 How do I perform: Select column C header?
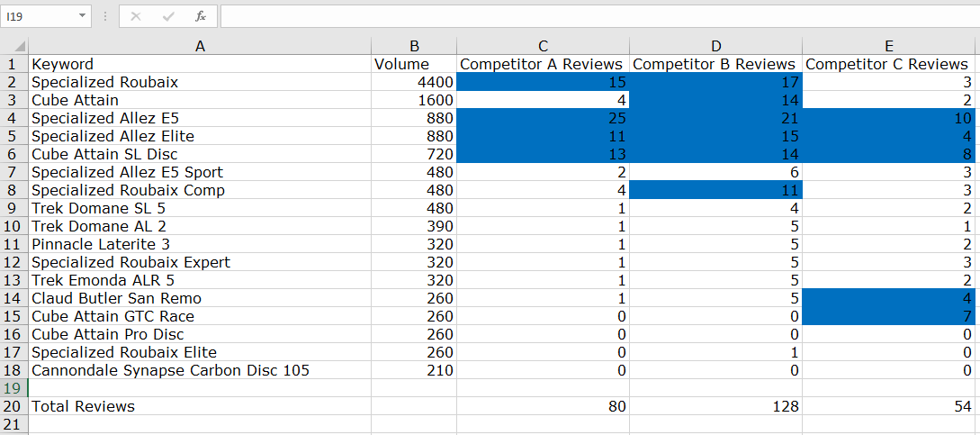(x=544, y=46)
